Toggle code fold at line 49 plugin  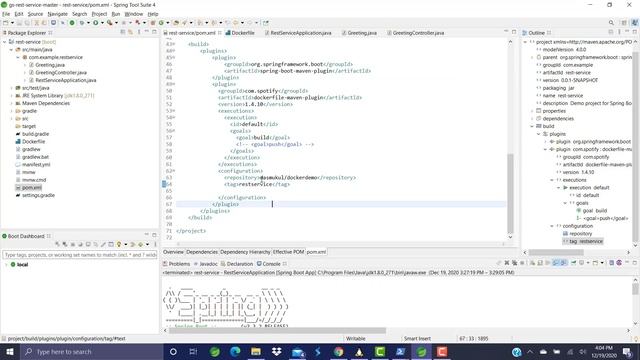(x=174, y=84)
